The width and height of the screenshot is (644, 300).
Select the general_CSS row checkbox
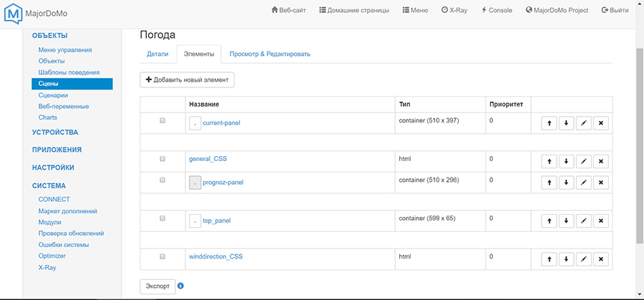(162, 158)
